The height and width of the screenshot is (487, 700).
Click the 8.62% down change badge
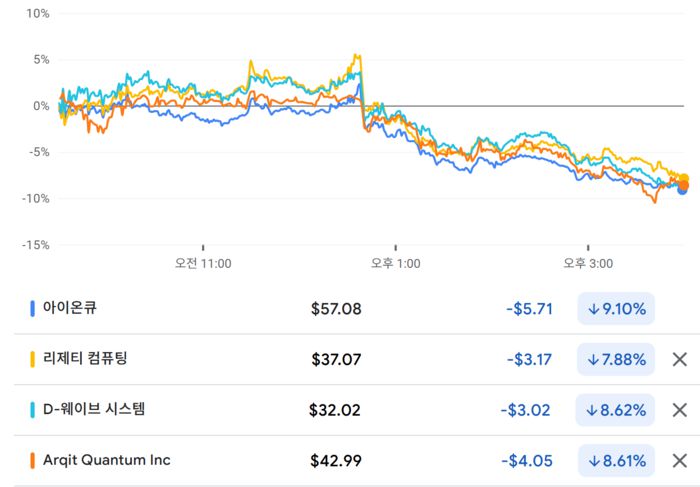coord(616,410)
